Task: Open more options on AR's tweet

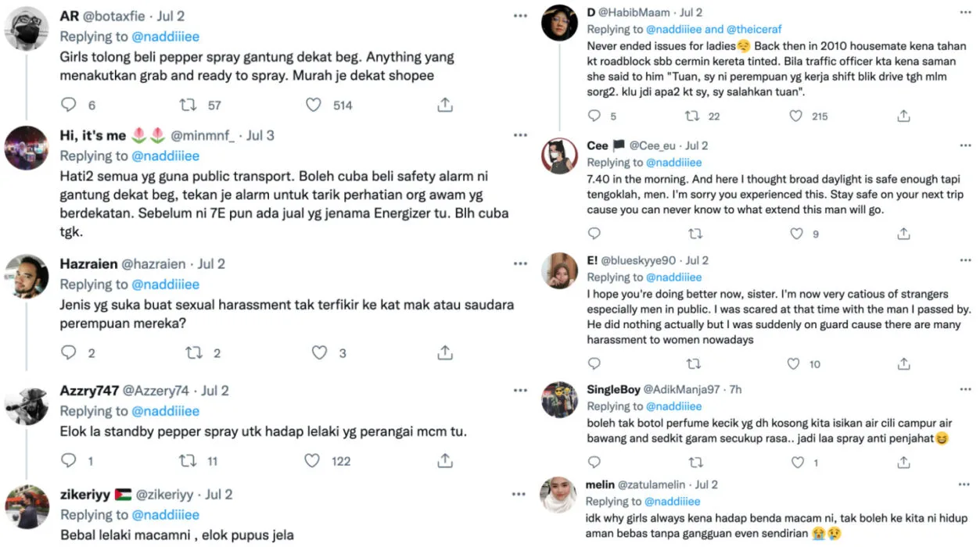Action: [520, 16]
